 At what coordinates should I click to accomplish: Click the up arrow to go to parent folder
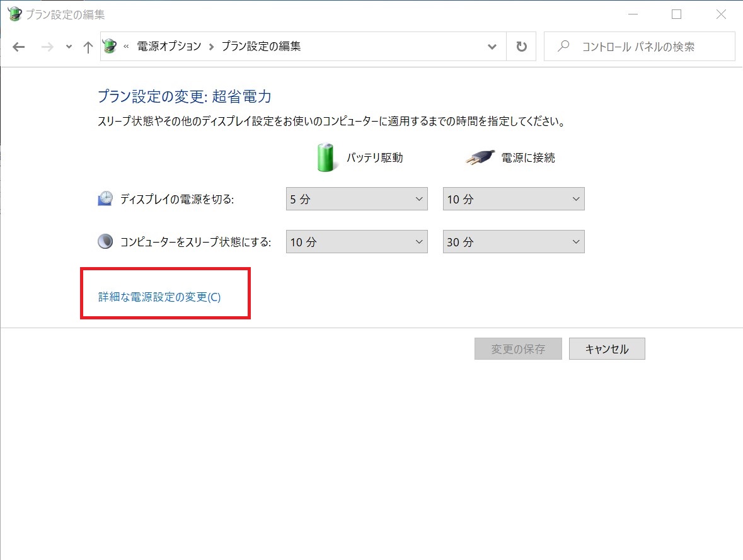click(x=88, y=46)
